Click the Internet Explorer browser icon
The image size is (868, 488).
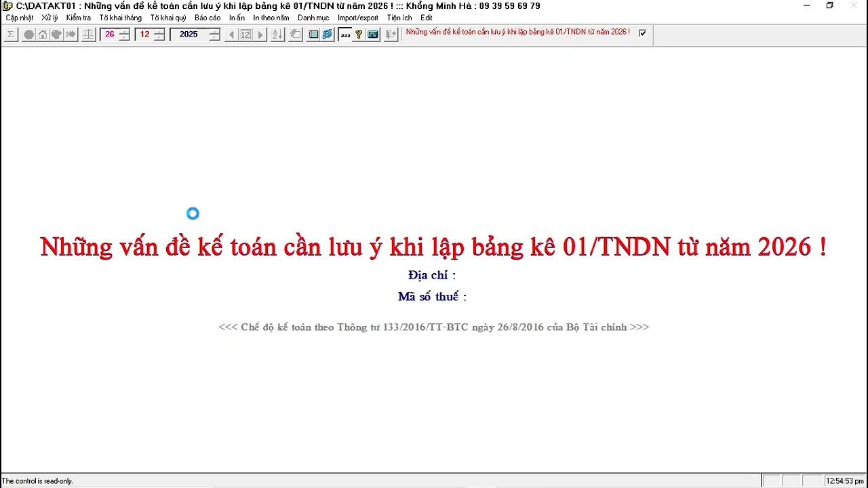(x=328, y=35)
